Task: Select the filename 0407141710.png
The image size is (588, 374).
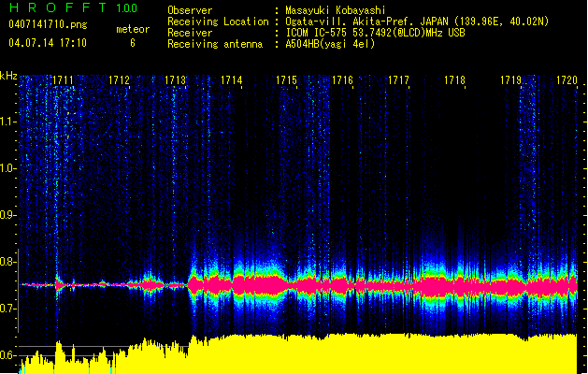Action: (48, 25)
